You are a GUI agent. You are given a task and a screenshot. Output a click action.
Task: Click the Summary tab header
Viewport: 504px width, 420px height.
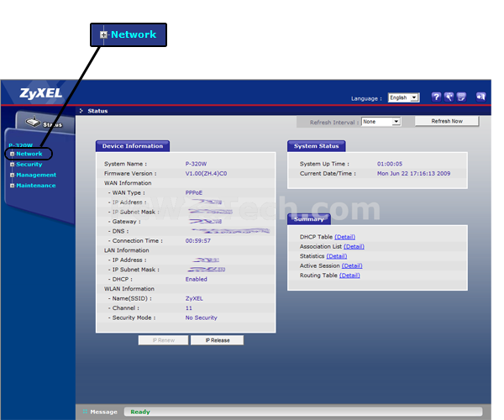point(309,219)
